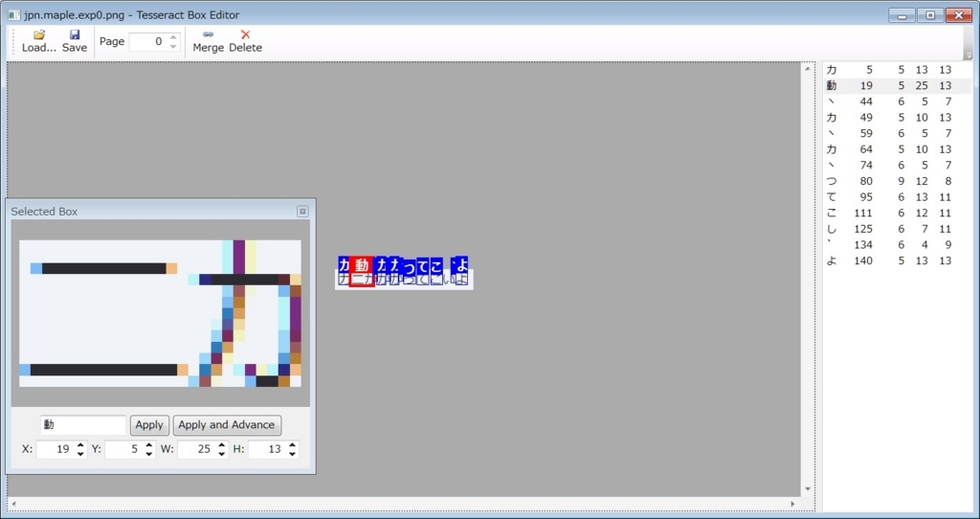Decrease the W value with down arrow
Screen dimensions: 980x519
(x=222, y=454)
